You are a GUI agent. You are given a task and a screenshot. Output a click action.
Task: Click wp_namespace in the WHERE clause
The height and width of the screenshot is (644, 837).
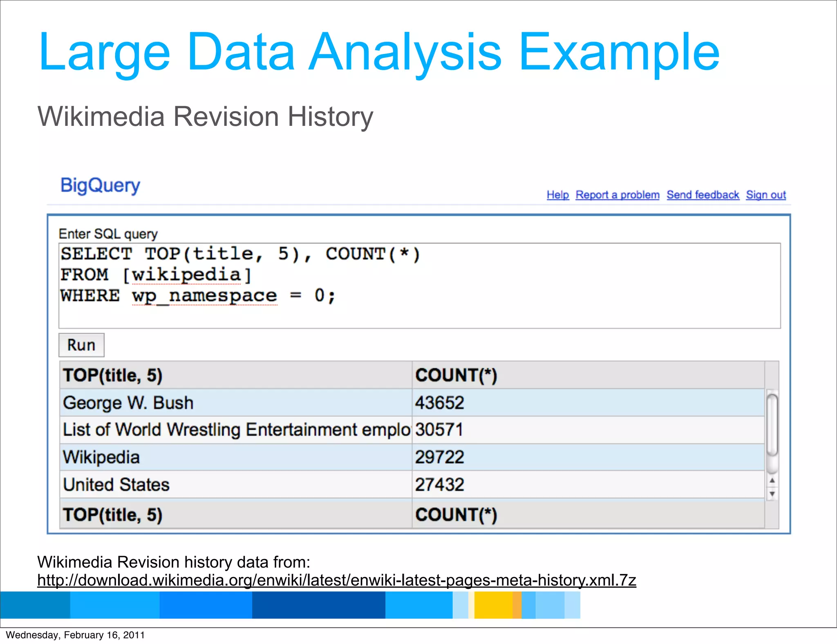(x=204, y=296)
